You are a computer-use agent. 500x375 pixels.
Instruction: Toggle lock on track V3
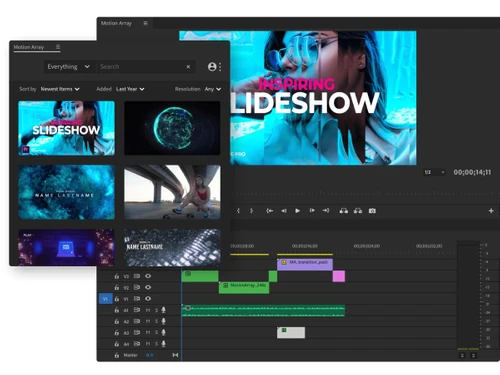pos(117,276)
